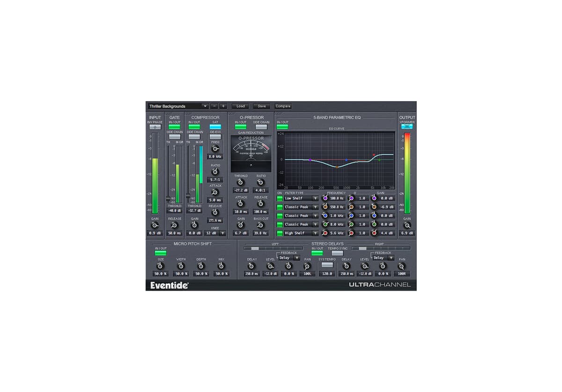562x392 pixels.
Task: Click the BASS CUT knob
Action: (x=260, y=224)
